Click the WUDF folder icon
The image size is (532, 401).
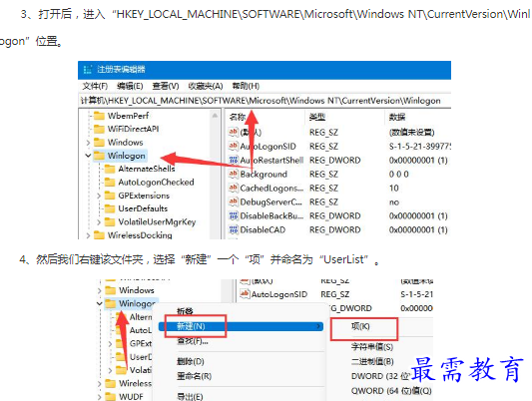click(x=111, y=396)
